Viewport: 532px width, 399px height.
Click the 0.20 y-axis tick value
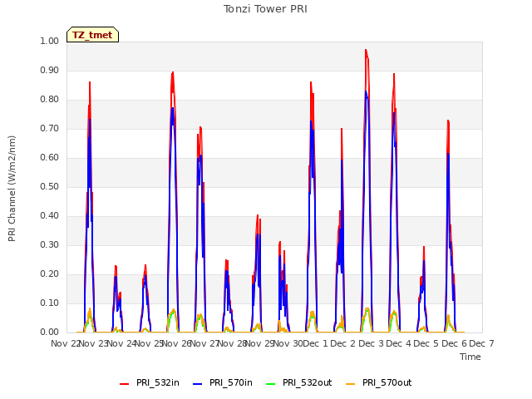pyautogui.click(x=50, y=273)
